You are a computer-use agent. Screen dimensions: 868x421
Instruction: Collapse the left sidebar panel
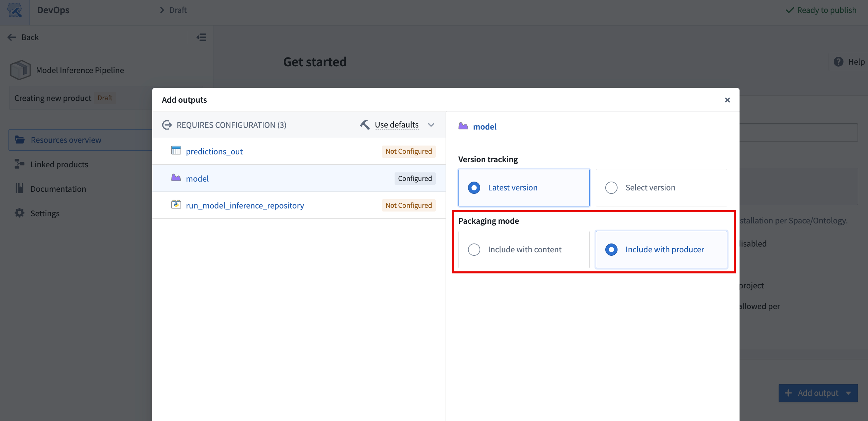click(x=201, y=37)
